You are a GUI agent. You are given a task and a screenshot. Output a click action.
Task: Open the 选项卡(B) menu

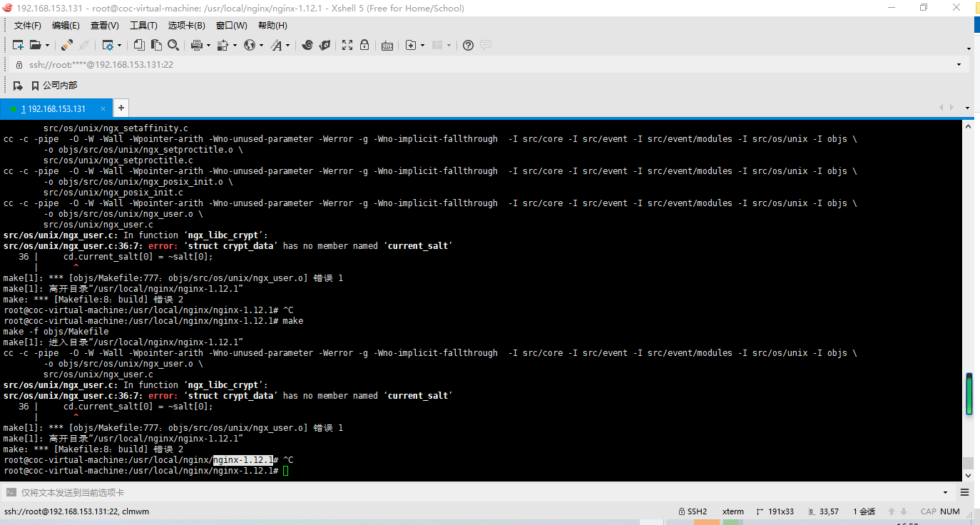click(186, 26)
